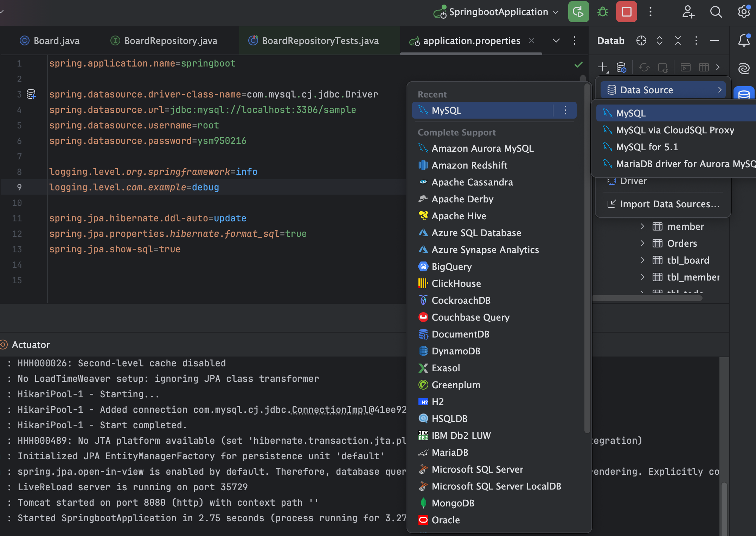Viewport: 756px width, 536px height.
Task: Expand the tbl_board table node
Action: tap(642, 260)
